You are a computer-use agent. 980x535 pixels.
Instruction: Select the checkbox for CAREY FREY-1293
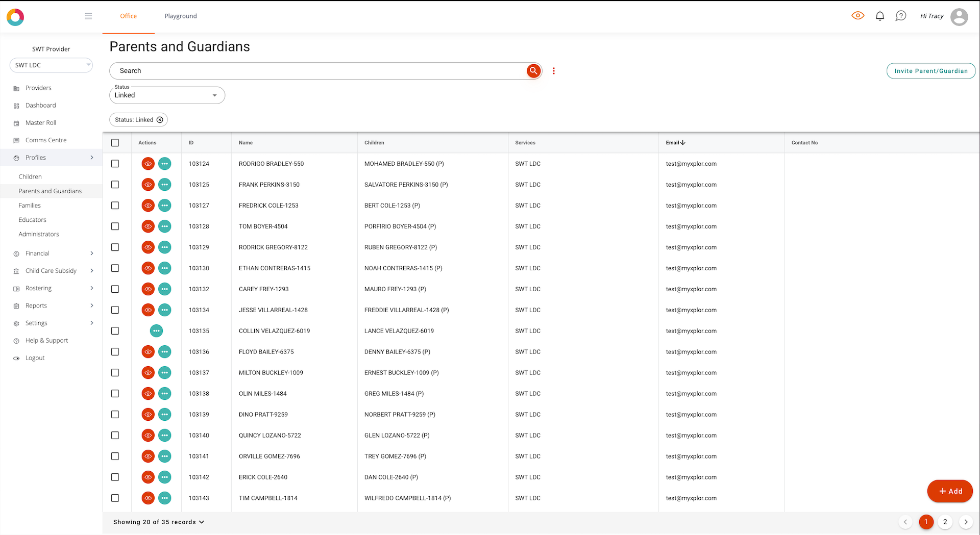115,289
